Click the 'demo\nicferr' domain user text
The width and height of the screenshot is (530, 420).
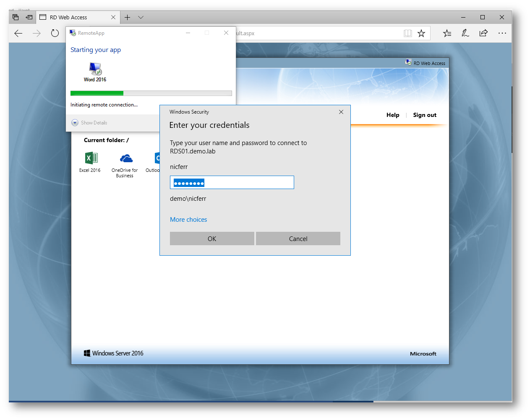tap(188, 199)
